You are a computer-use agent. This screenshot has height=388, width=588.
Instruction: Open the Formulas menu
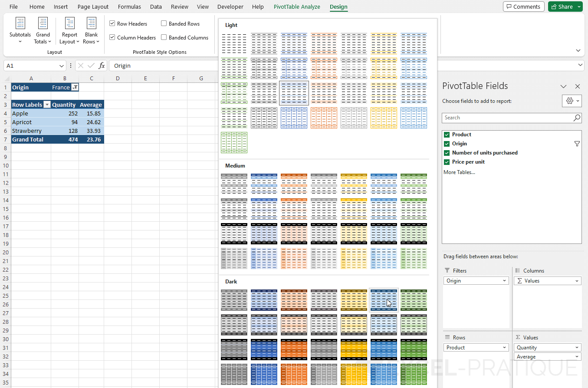[129, 7]
